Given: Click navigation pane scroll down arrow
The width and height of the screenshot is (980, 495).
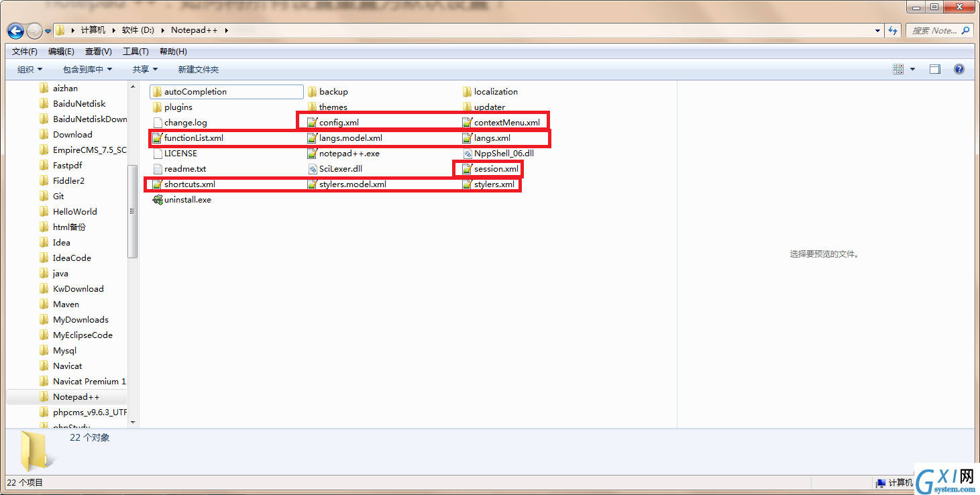Looking at the screenshot, I should pyautogui.click(x=132, y=423).
